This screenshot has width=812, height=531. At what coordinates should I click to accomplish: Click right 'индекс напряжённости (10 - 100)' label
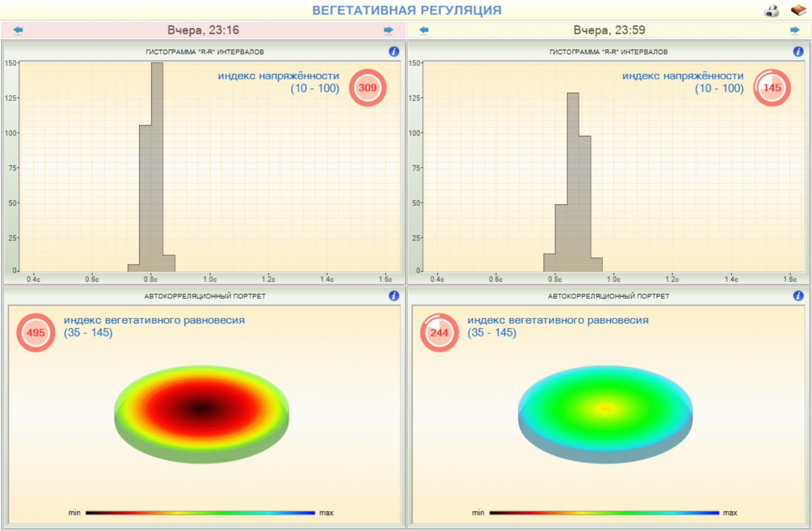tap(683, 82)
